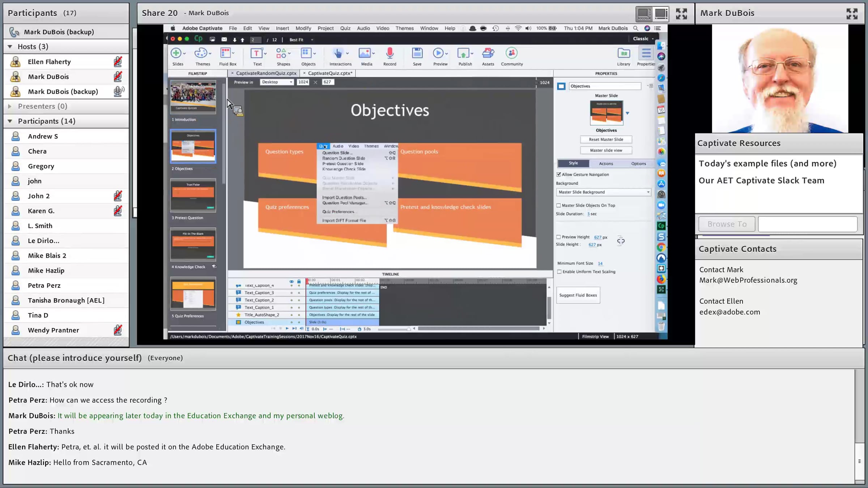Screen dimensions: 868x488
Task: Open the Interactions tool
Action: pos(338,53)
